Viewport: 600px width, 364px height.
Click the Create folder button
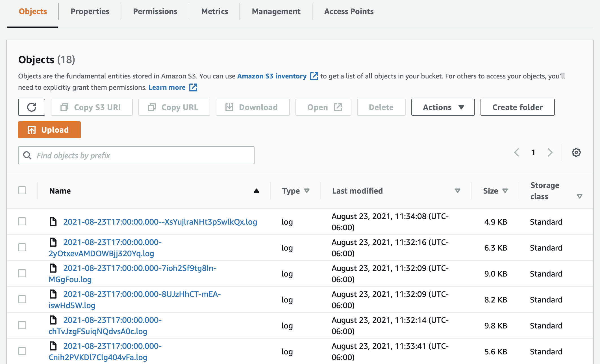click(518, 107)
